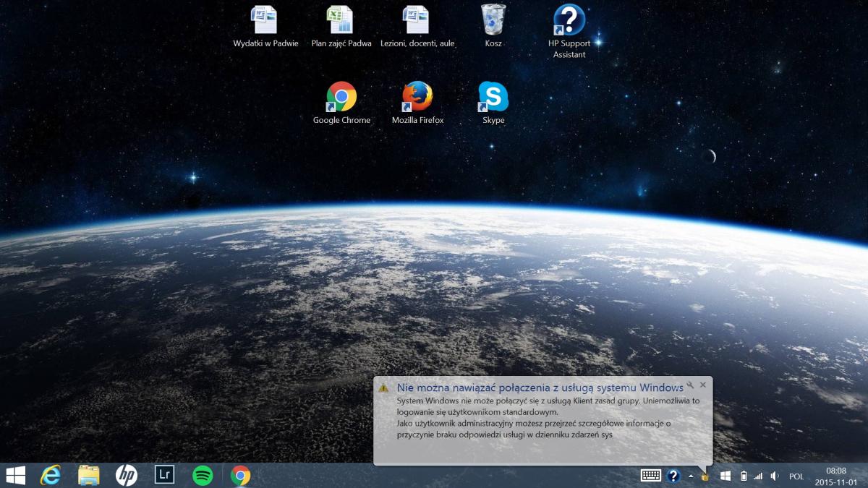Click the wrench icon in the notification balloon

coord(691,385)
